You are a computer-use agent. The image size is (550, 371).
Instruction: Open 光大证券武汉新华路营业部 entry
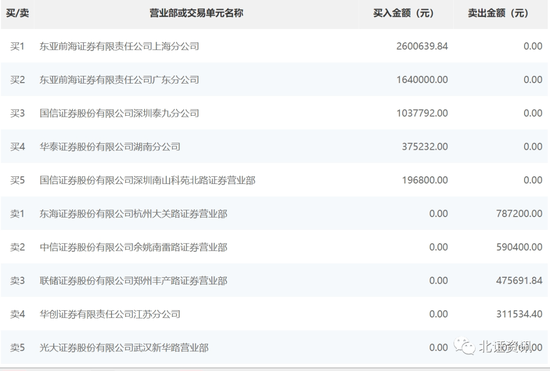pos(124,348)
